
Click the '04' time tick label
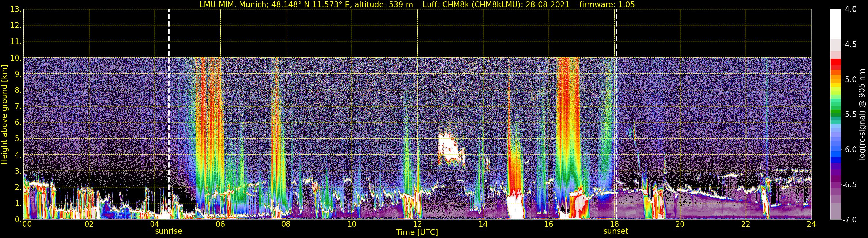155,224
